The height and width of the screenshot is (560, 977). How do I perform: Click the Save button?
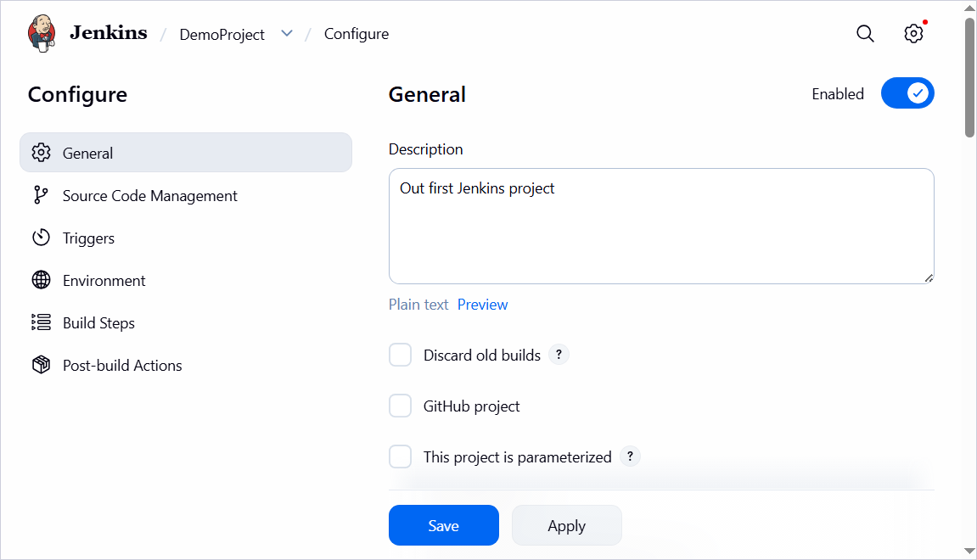click(x=444, y=525)
